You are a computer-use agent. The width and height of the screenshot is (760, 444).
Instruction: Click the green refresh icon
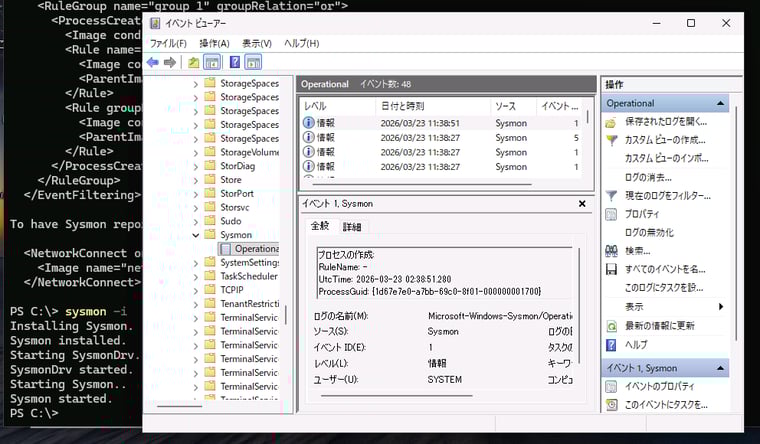(612, 326)
